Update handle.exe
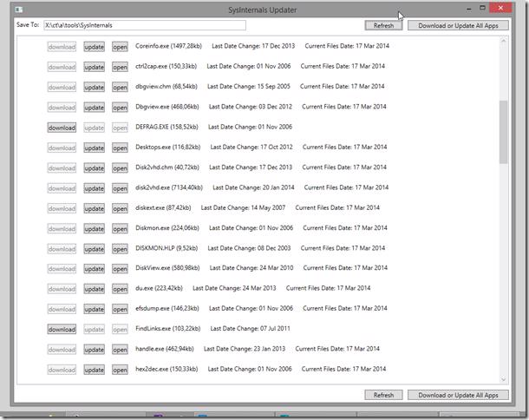The image size is (529, 420). coord(95,350)
